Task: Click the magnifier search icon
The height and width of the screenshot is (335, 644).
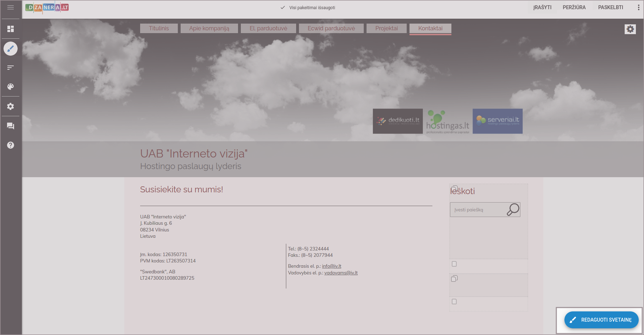Action: 513,209
